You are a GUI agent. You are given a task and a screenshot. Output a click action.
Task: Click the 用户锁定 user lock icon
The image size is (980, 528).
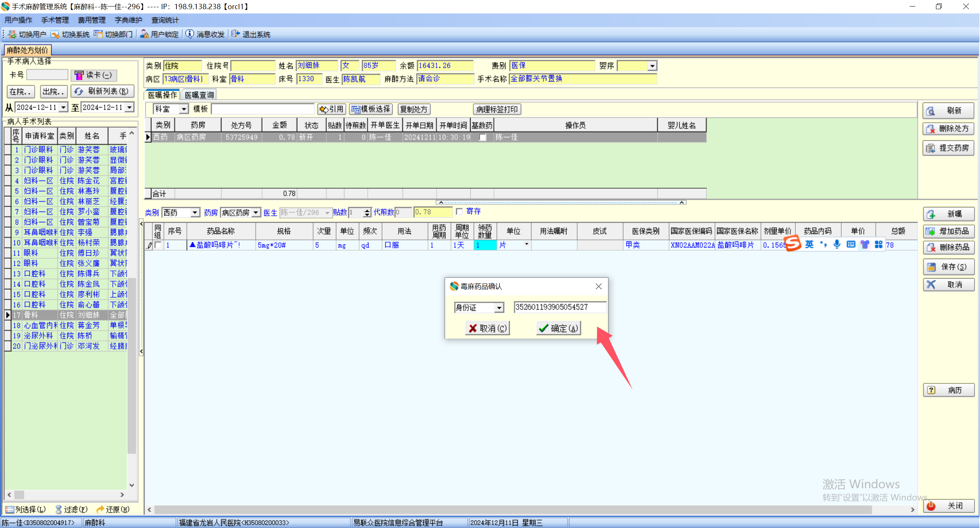[x=144, y=34]
